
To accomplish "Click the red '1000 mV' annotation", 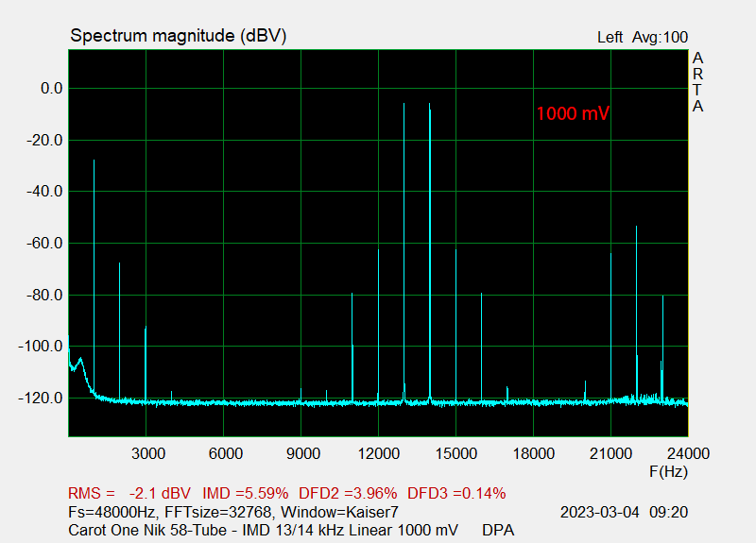I will pos(573,113).
